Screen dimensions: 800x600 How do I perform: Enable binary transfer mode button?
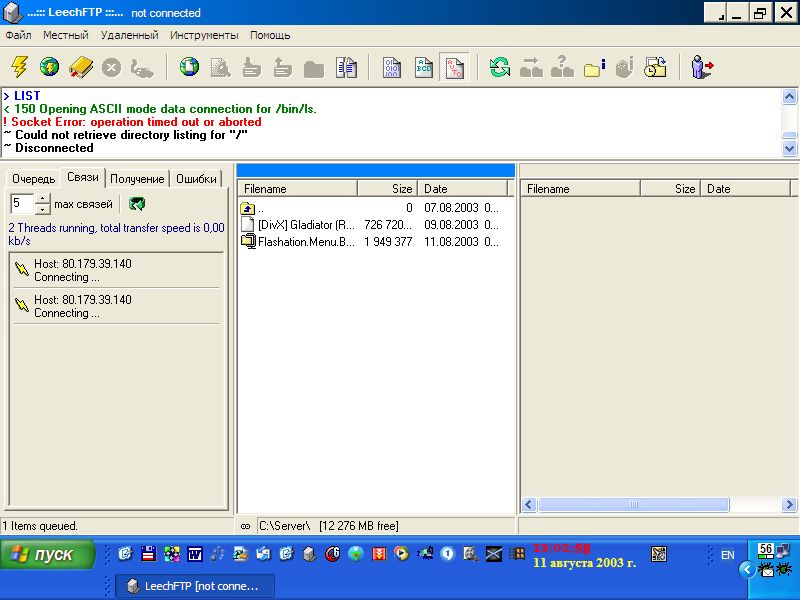point(392,67)
